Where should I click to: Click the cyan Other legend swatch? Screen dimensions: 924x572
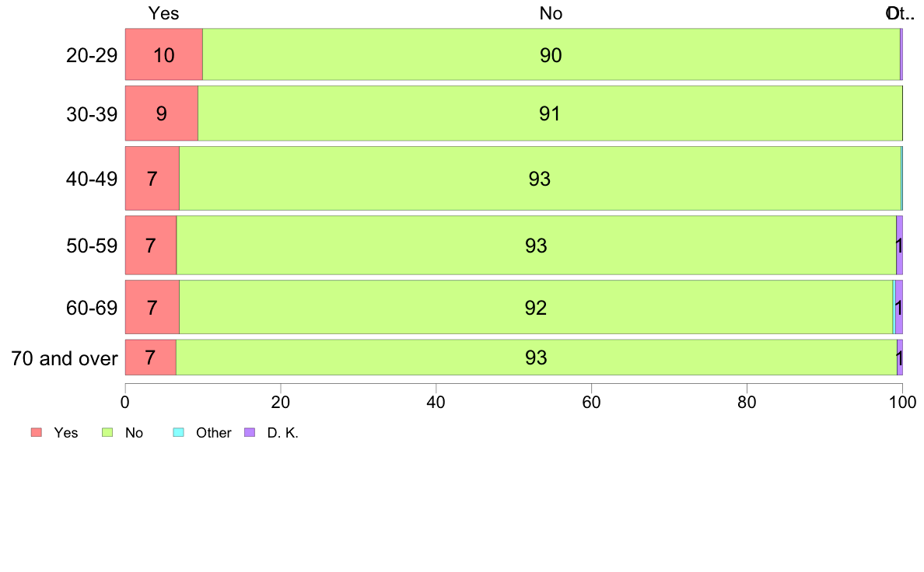pos(179,432)
